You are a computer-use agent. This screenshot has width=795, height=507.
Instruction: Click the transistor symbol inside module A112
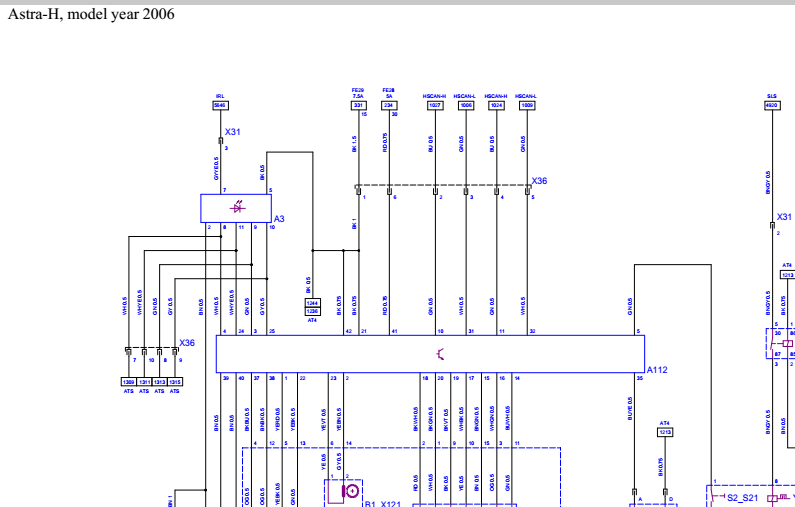click(x=440, y=354)
